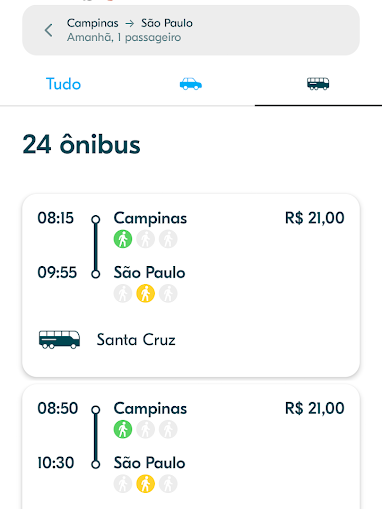
Task: Tap yellow walking icon under first São Paulo
Action: pos(146,294)
